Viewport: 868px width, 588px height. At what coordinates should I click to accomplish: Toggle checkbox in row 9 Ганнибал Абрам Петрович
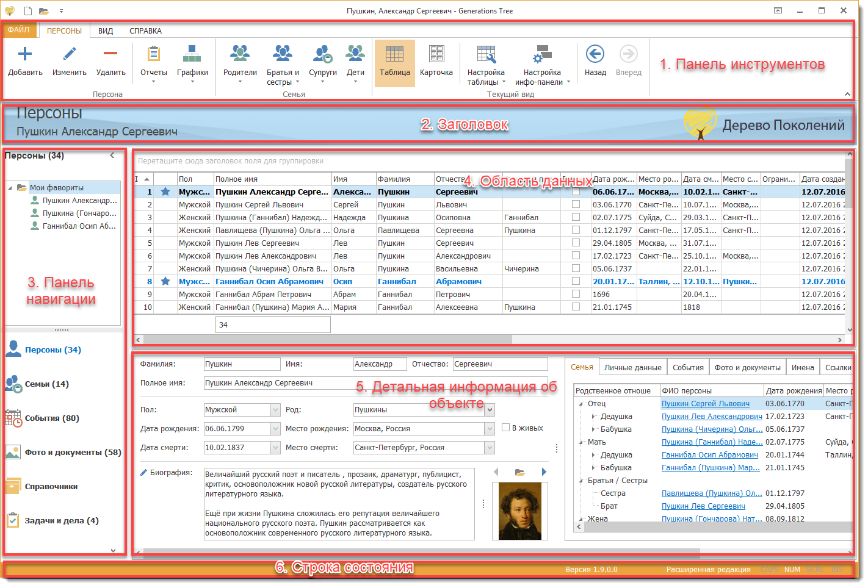click(576, 294)
